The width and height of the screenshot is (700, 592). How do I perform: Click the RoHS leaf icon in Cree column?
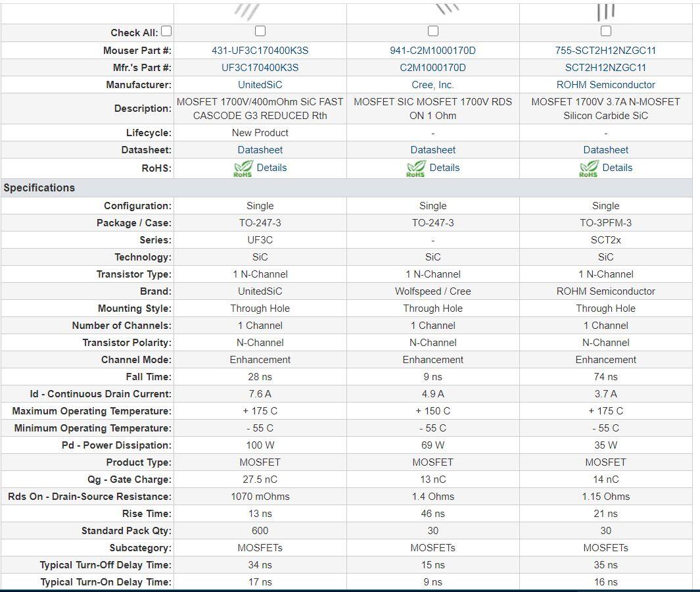tap(416, 169)
